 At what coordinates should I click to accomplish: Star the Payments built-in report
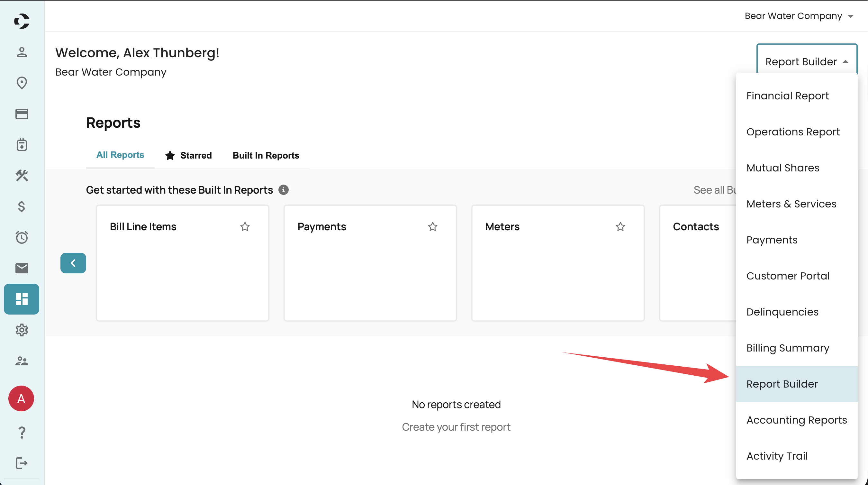pyautogui.click(x=433, y=227)
